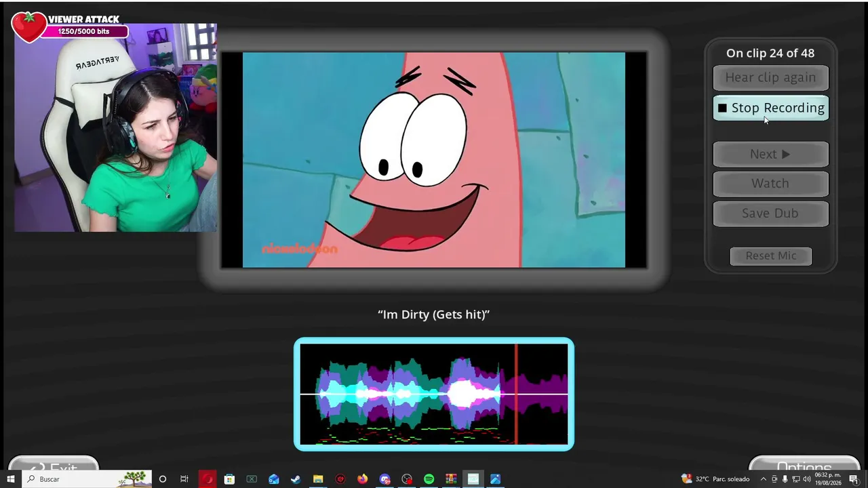Open the Xbox Game Bar taskbar icon

pos(252,479)
